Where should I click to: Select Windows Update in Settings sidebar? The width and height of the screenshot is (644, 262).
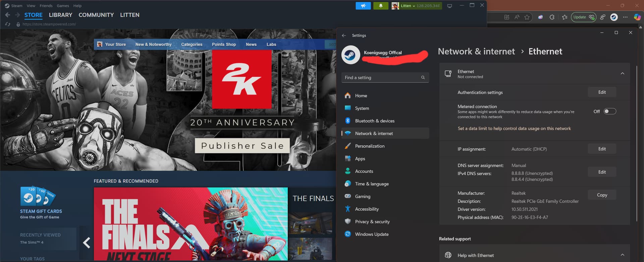point(372,234)
